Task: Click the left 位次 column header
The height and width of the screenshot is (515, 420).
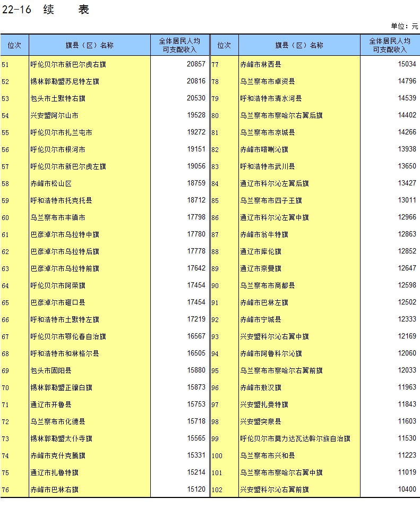Action: click(x=14, y=45)
